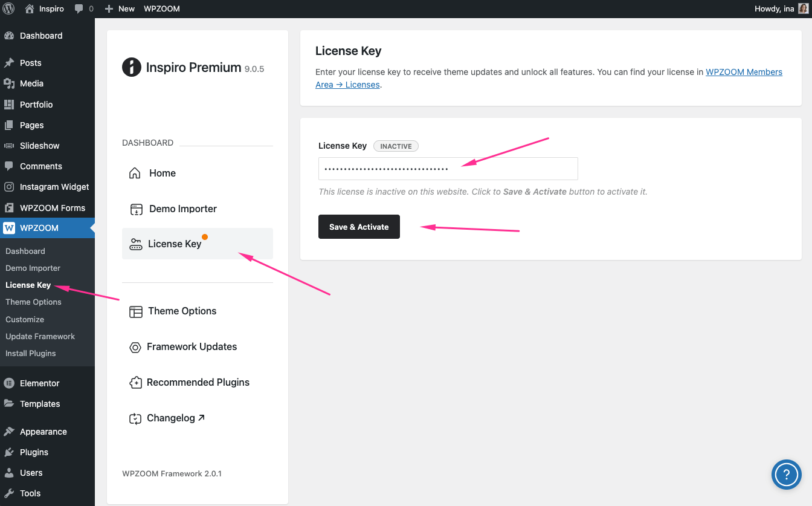Click the Demo Importer icon
The image size is (812, 506).
click(136, 209)
